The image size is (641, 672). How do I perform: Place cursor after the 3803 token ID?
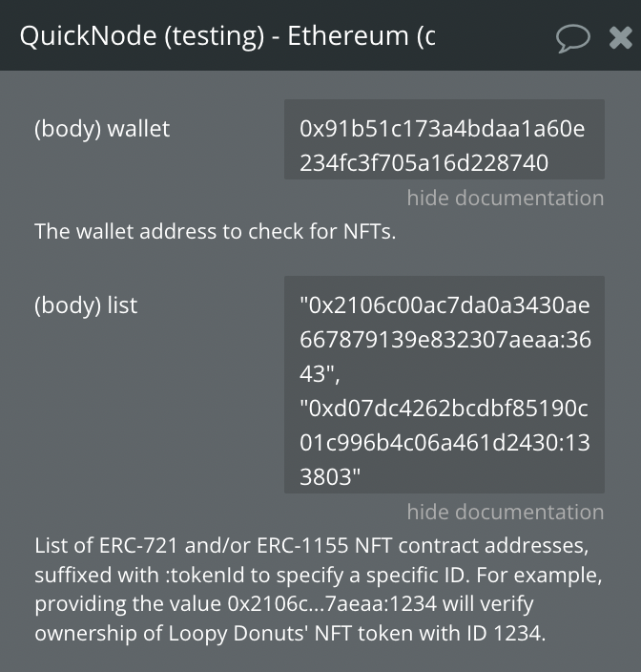[362, 476]
